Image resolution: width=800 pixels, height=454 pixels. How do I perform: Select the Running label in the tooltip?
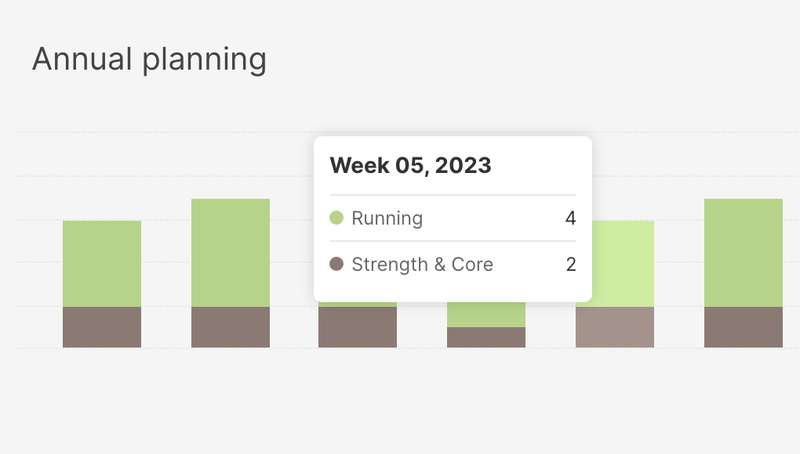click(x=387, y=218)
